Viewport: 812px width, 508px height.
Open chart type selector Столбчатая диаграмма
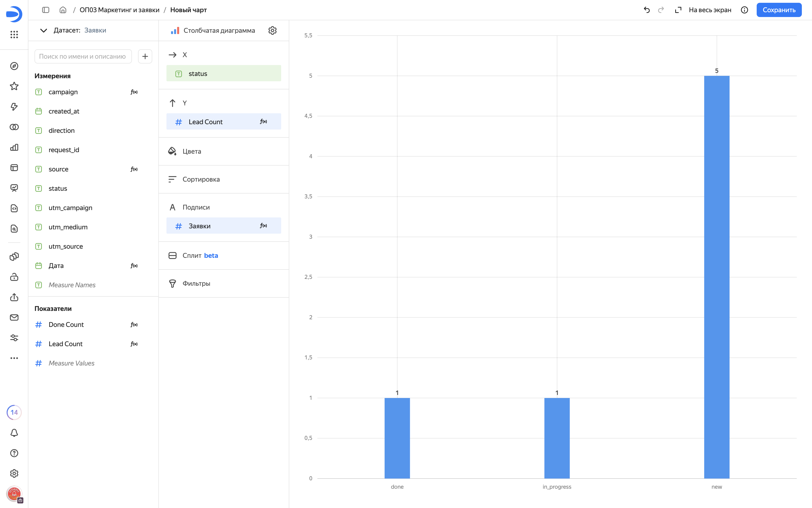(x=213, y=30)
